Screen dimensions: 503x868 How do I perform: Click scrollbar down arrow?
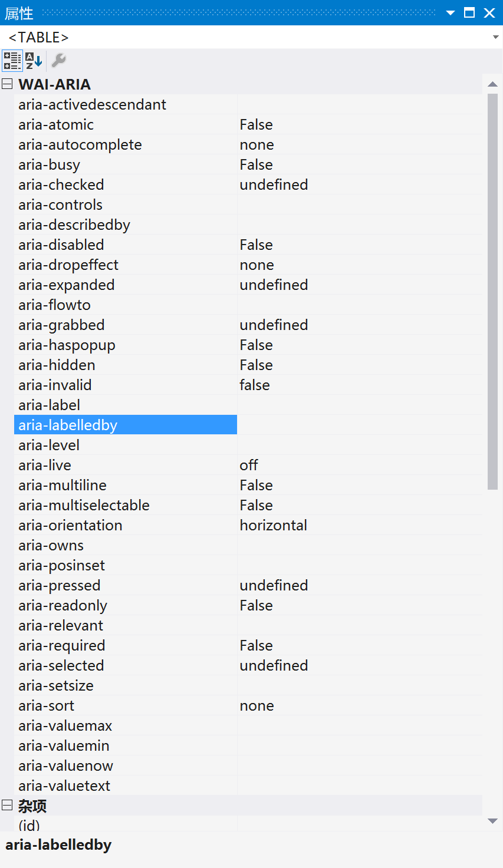(x=493, y=821)
